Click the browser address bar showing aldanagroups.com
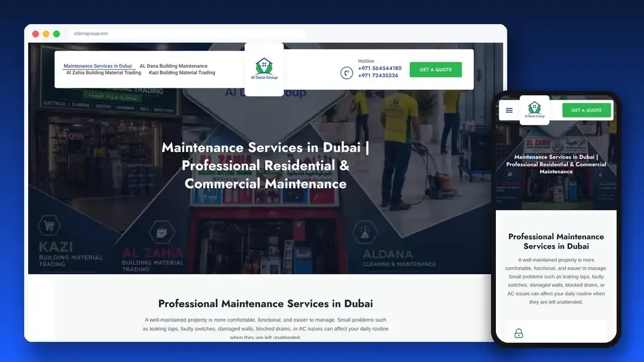This screenshot has width=644, height=362. 187,34
